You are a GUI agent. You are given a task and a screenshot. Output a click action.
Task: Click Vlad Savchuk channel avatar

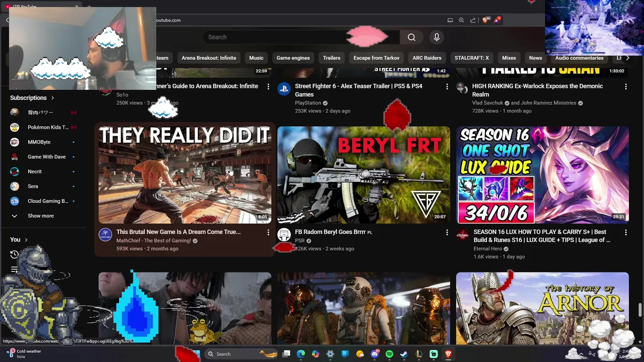tap(462, 88)
